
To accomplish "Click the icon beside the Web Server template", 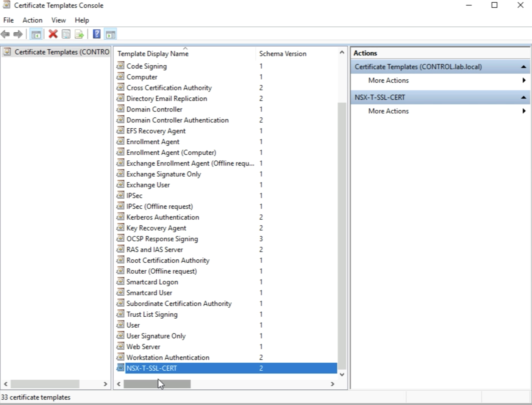I will coord(120,346).
